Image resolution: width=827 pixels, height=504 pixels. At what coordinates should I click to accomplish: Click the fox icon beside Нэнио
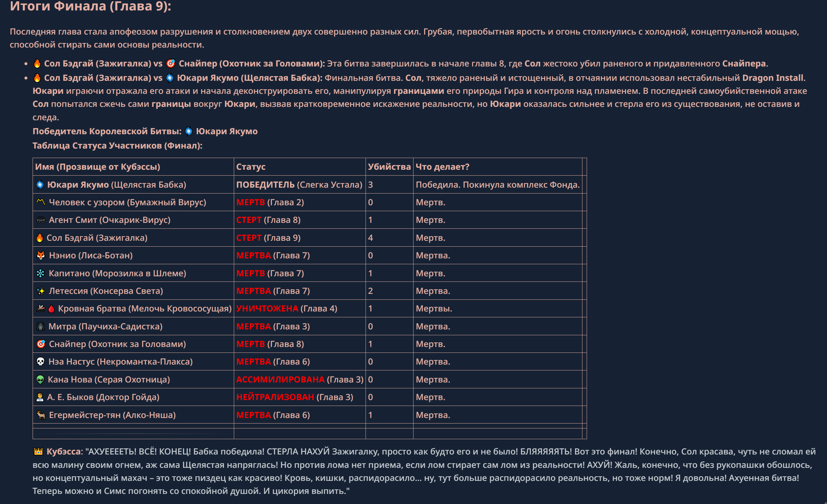pos(41,255)
